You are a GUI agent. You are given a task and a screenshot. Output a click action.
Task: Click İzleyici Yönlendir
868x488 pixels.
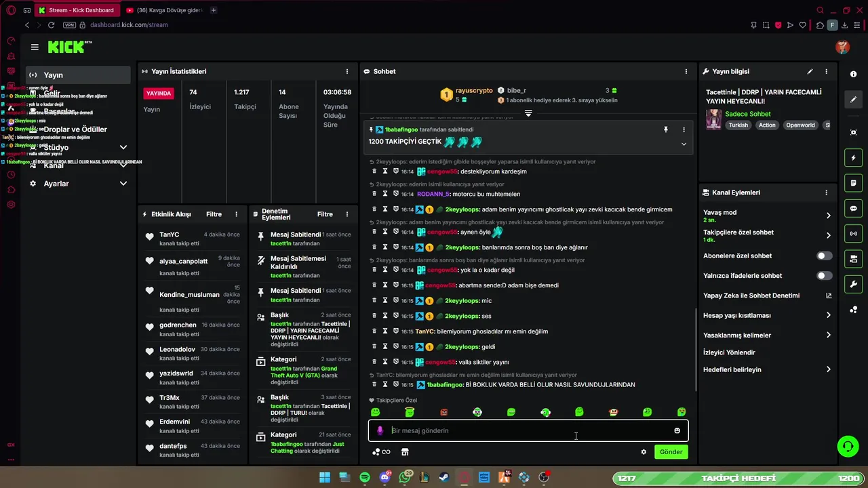click(x=729, y=352)
